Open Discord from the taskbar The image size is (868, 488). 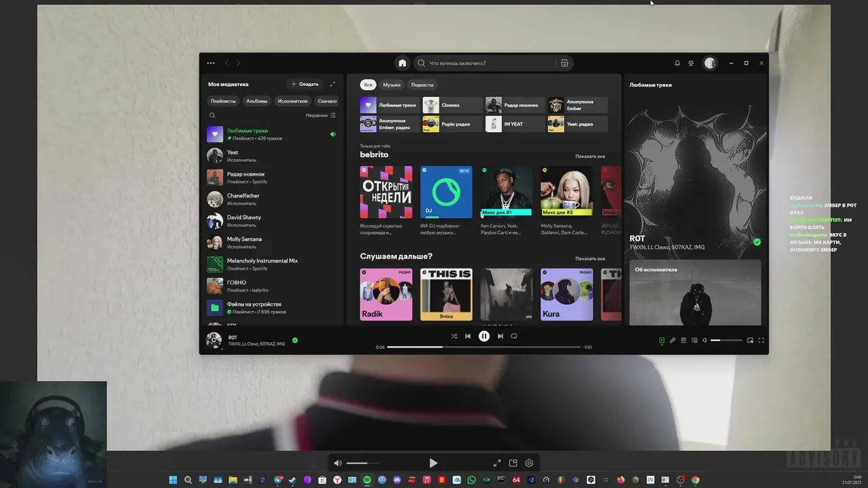tap(397, 480)
